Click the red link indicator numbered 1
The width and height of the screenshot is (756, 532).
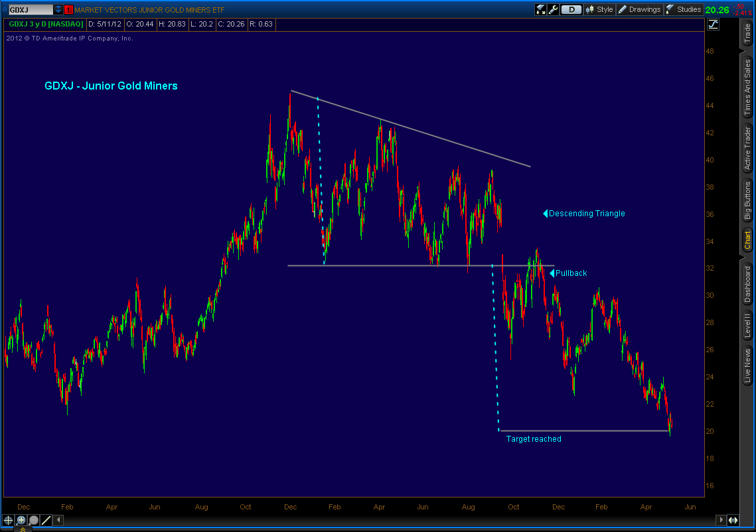click(x=68, y=10)
